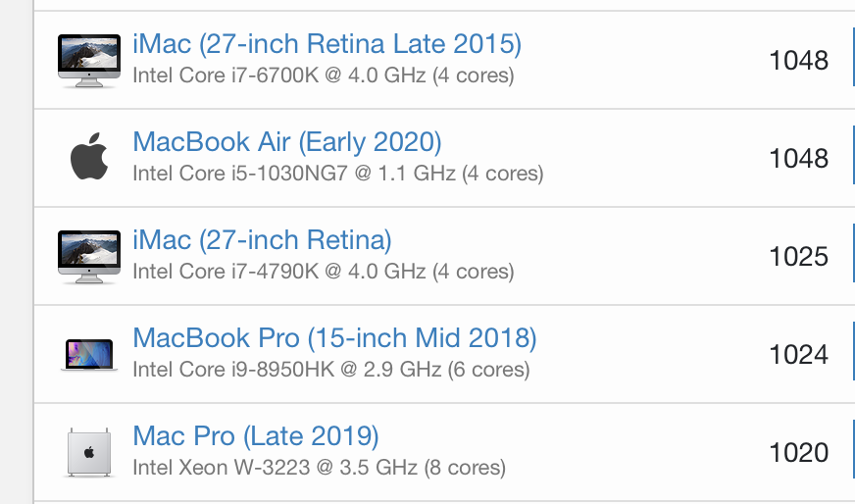Select the 1025 benchmark score
Screen dimensions: 855x504
tap(799, 257)
